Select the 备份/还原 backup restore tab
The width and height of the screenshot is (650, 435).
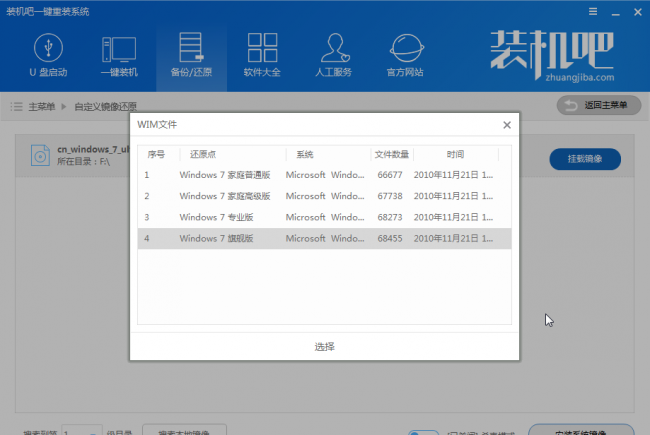click(x=191, y=56)
